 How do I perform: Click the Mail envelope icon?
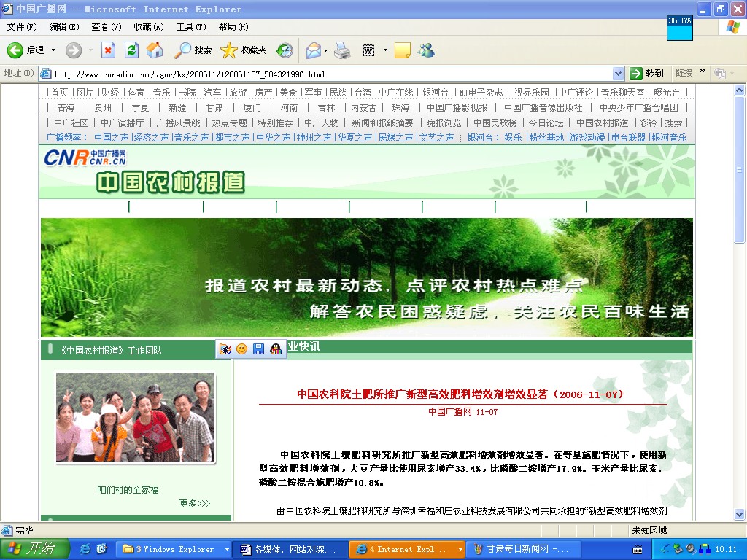[313, 50]
